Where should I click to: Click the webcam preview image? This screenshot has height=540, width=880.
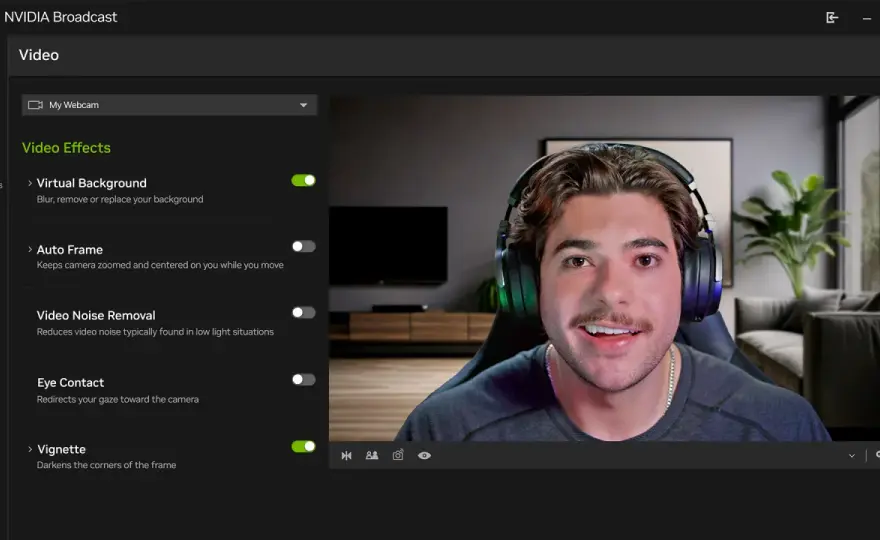pyautogui.click(x=604, y=268)
